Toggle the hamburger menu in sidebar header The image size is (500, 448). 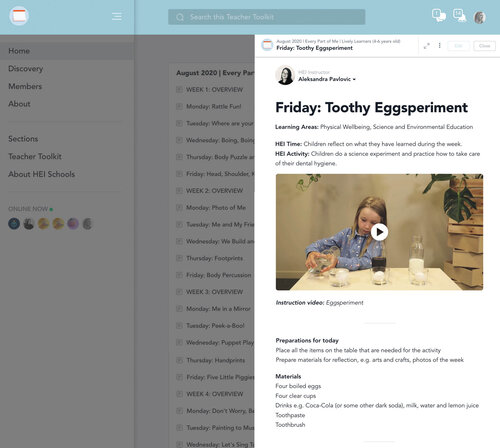117,16
